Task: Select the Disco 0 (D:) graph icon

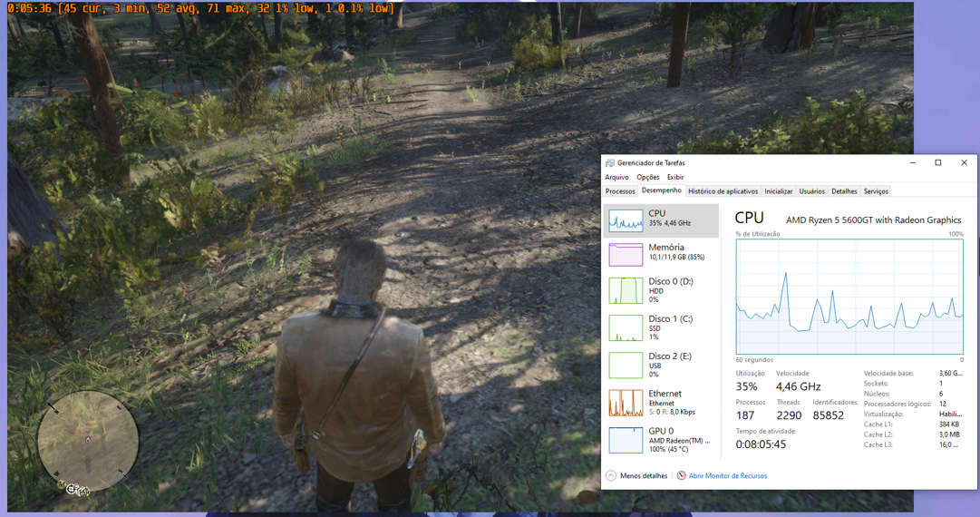Action: [626, 290]
